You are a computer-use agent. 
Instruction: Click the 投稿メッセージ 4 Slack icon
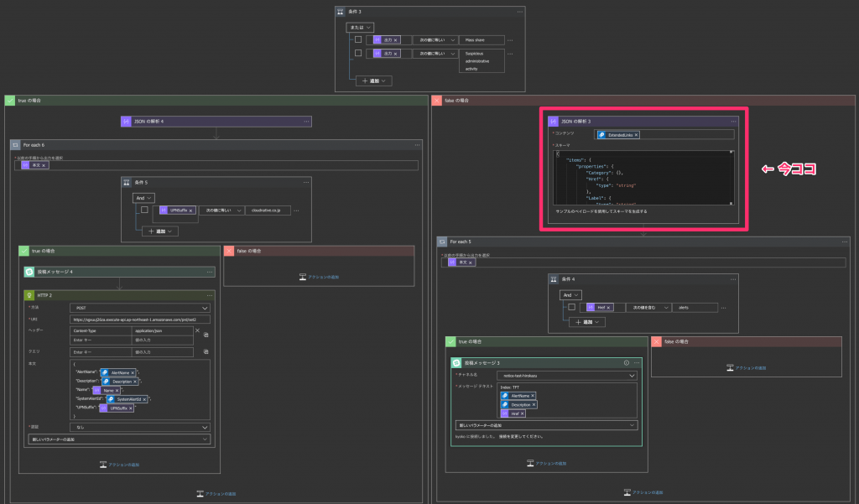coord(29,272)
